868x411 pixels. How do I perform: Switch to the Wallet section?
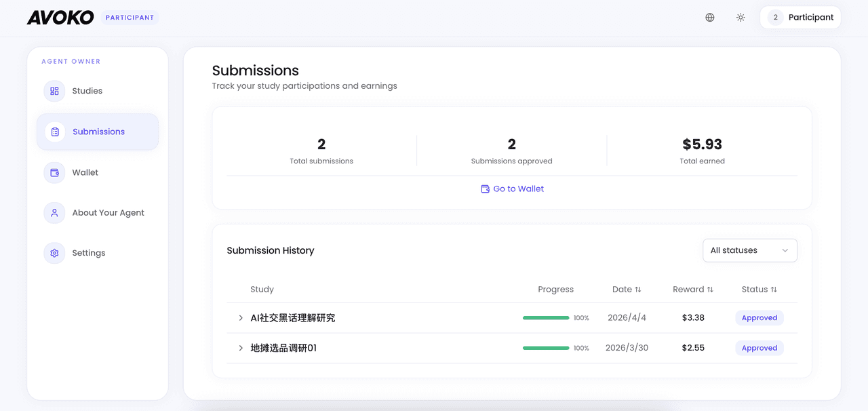pos(85,172)
